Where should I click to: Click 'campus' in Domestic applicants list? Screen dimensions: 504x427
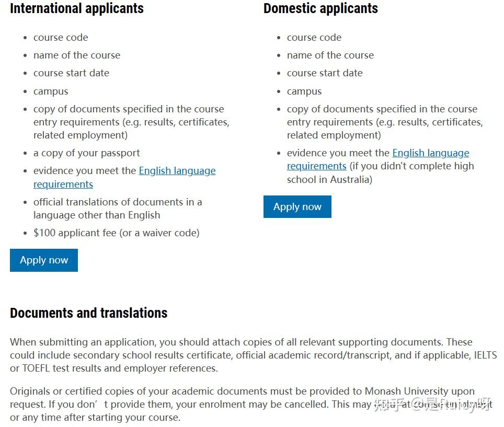[304, 91]
